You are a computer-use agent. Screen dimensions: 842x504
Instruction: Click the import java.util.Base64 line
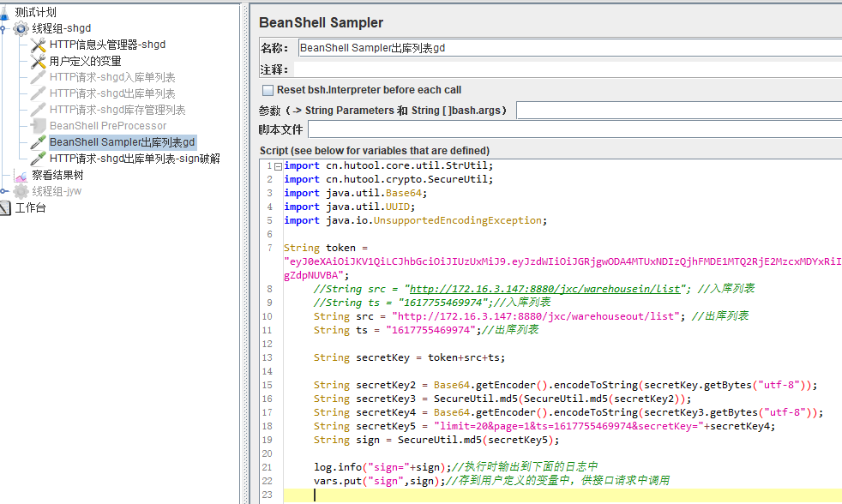(356, 193)
